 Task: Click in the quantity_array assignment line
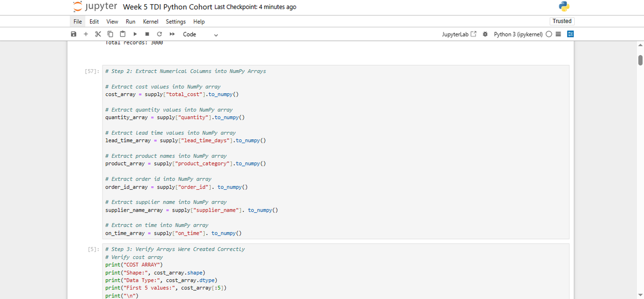point(175,117)
